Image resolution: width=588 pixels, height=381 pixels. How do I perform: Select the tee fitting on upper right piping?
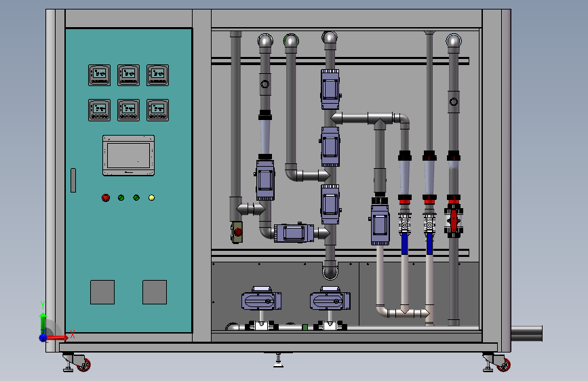click(380, 120)
